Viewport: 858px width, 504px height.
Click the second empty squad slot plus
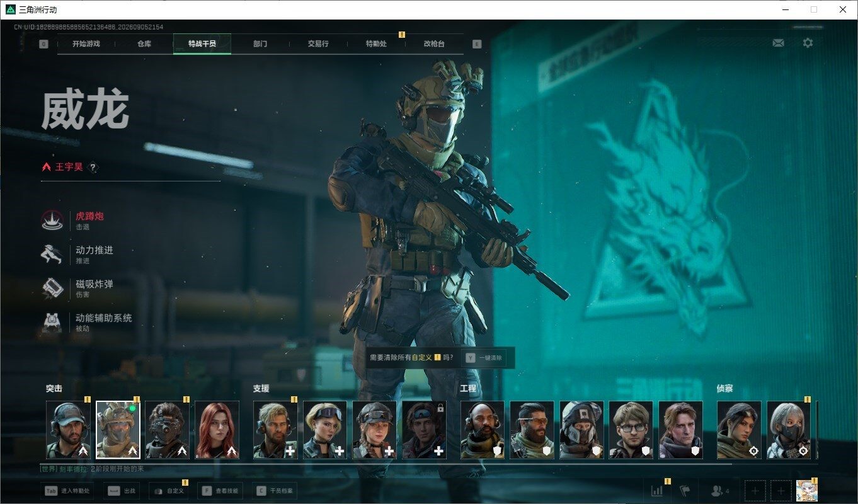tap(781, 491)
